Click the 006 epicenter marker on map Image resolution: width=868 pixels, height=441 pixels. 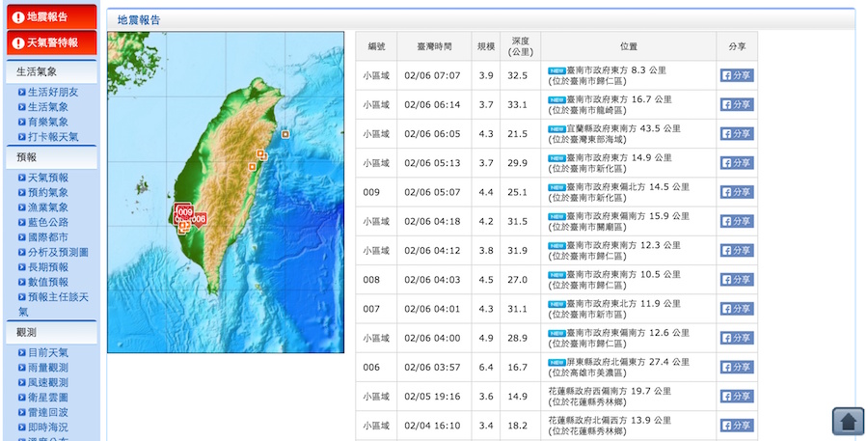click(x=198, y=219)
